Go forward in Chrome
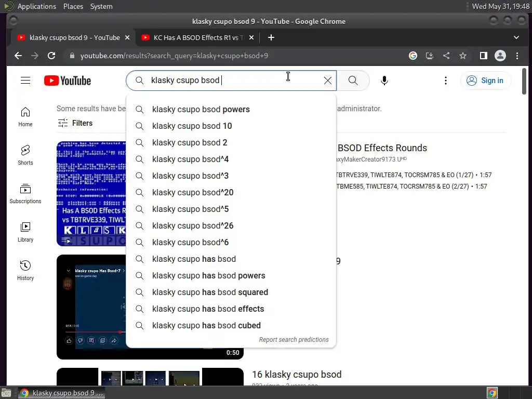The width and height of the screenshot is (532, 399). point(35,56)
